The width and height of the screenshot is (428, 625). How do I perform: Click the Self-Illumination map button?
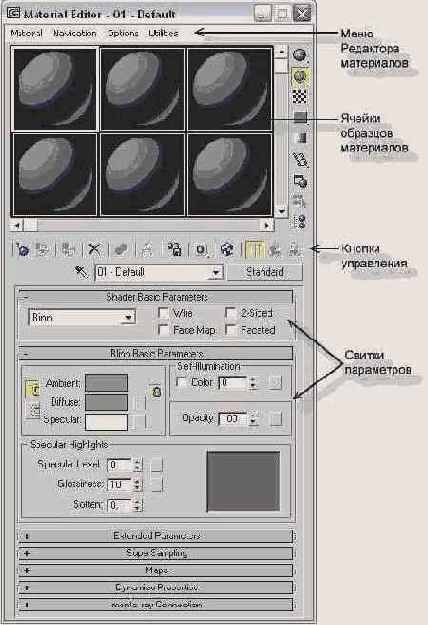(x=275, y=383)
